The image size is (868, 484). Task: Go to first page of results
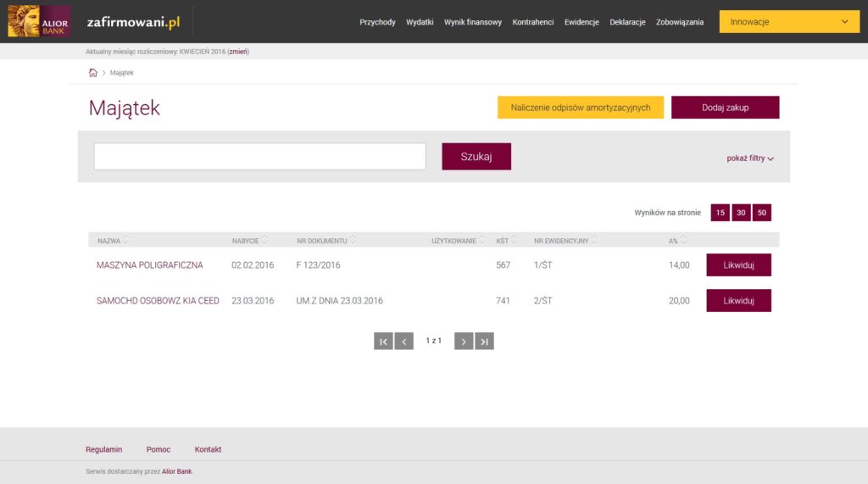point(383,341)
